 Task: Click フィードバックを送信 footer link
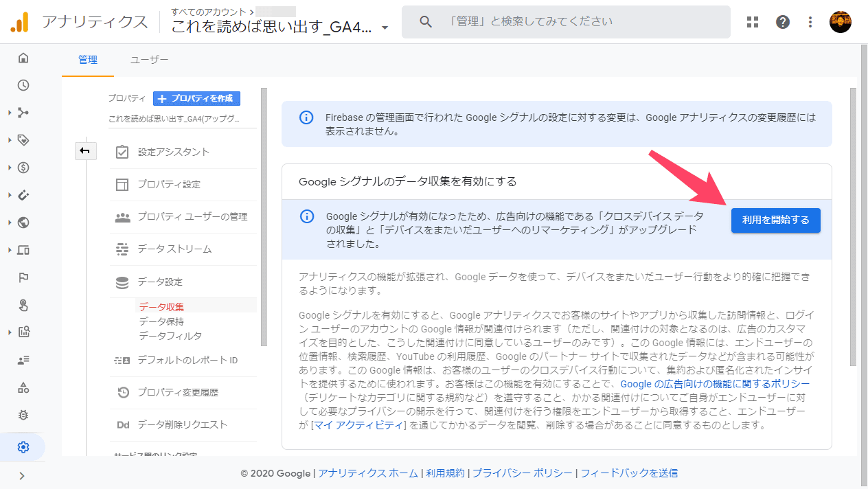tap(629, 473)
